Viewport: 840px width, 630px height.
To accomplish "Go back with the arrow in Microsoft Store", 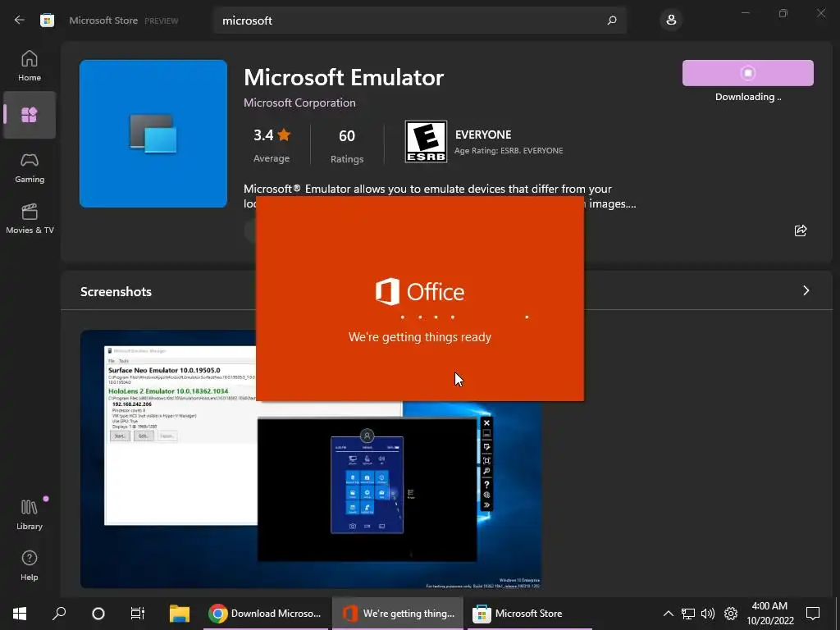I will click(x=20, y=21).
